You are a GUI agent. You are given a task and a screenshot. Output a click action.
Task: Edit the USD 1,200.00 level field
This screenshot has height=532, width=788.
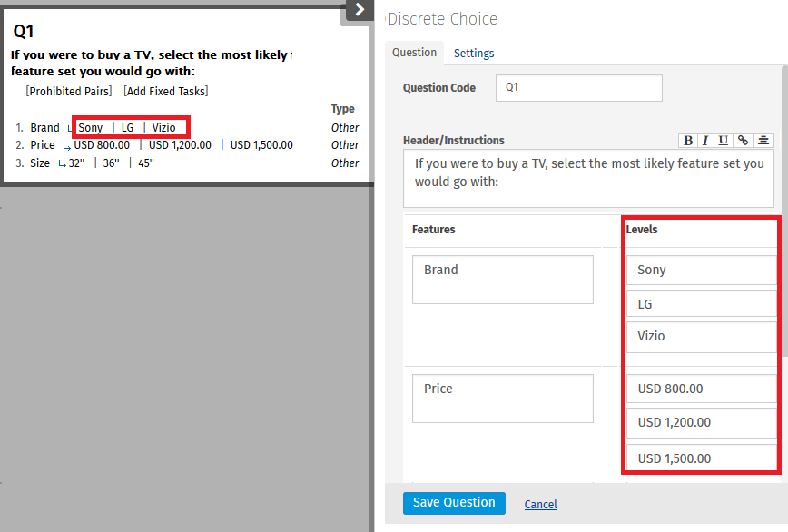(699, 423)
